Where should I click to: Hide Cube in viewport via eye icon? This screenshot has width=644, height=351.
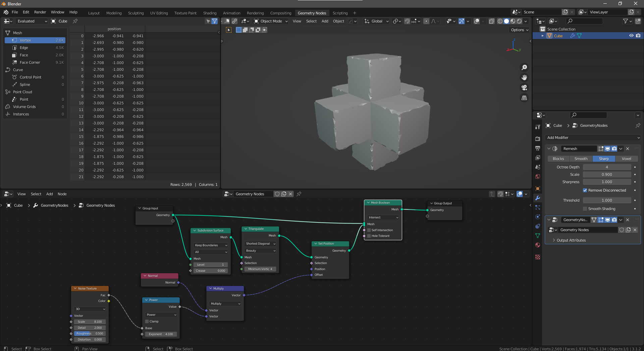coord(631,36)
